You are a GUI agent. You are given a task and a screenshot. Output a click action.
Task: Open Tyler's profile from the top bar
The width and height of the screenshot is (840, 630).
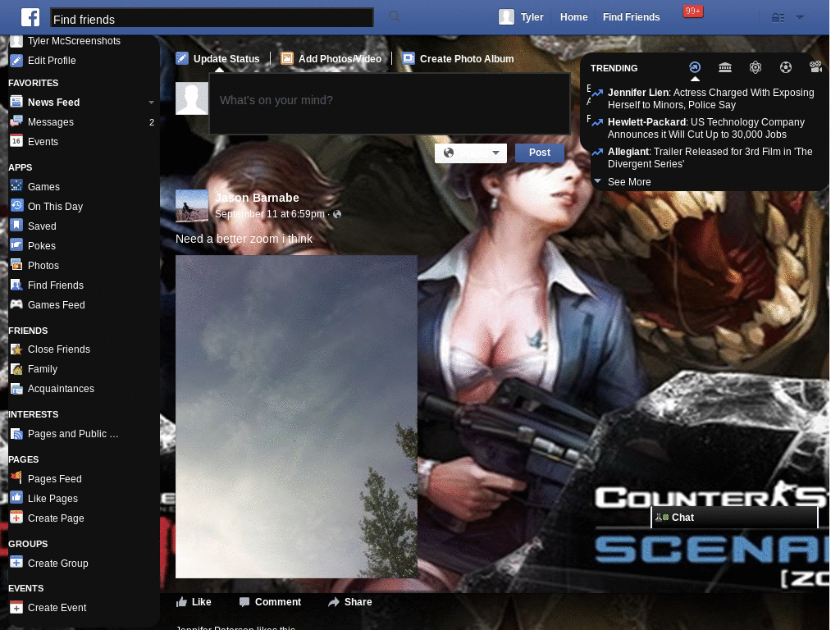(x=521, y=17)
